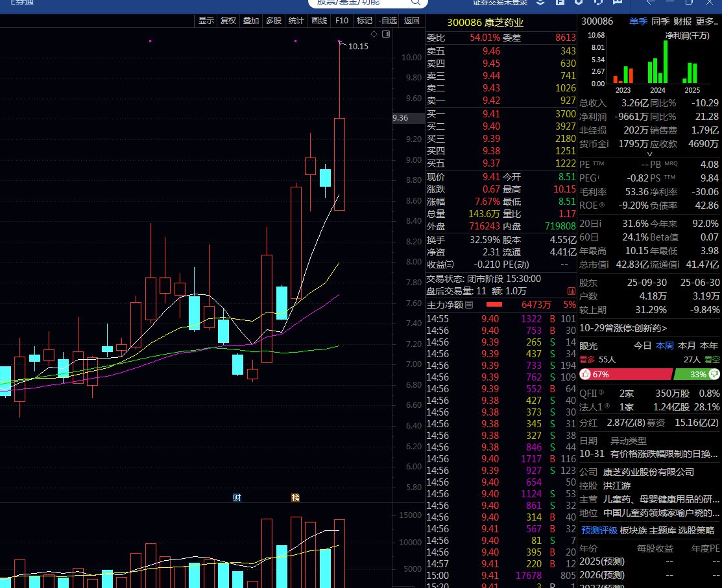722x588 pixels.
Task: Click the red 67% bullish bar
Action: pyautogui.click(x=626, y=374)
